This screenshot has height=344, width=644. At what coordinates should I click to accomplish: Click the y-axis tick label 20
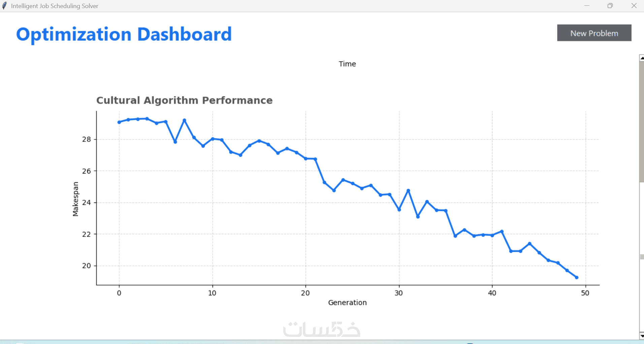[x=87, y=266]
